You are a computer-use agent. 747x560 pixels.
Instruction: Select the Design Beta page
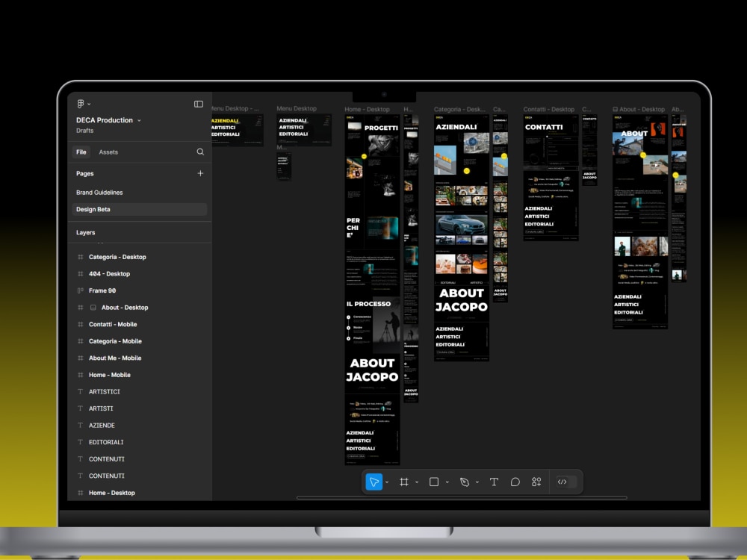click(x=140, y=209)
